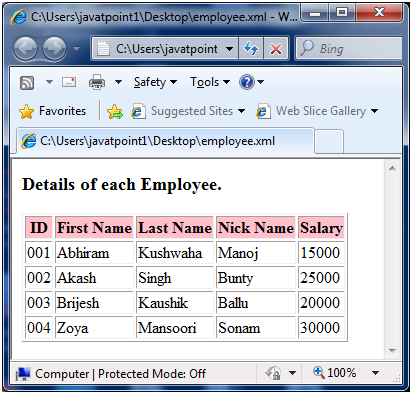Click the Add to Favorites Bar icon
The image size is (412, 394).
[x=115, y=111]
